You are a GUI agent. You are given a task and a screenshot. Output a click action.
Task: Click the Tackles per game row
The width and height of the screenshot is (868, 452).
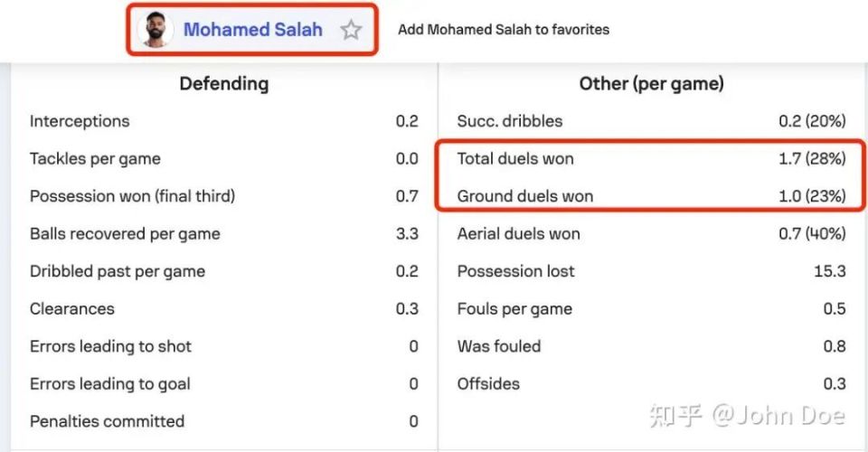(x=224, y=159)
